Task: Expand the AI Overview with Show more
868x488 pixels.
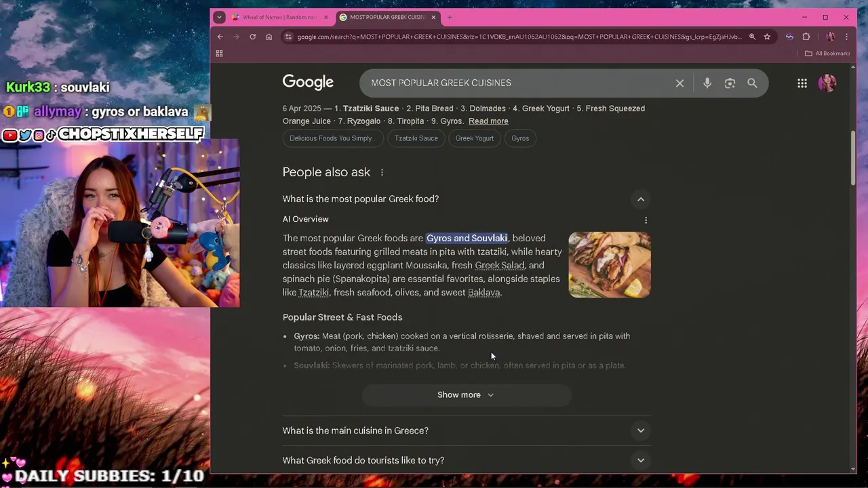Action: [466, 395]
